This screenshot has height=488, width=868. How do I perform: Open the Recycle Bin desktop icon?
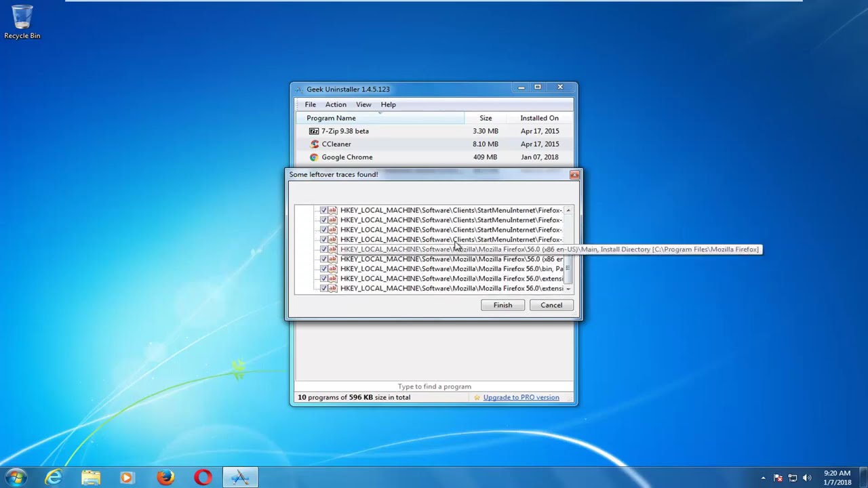point(22,22)
